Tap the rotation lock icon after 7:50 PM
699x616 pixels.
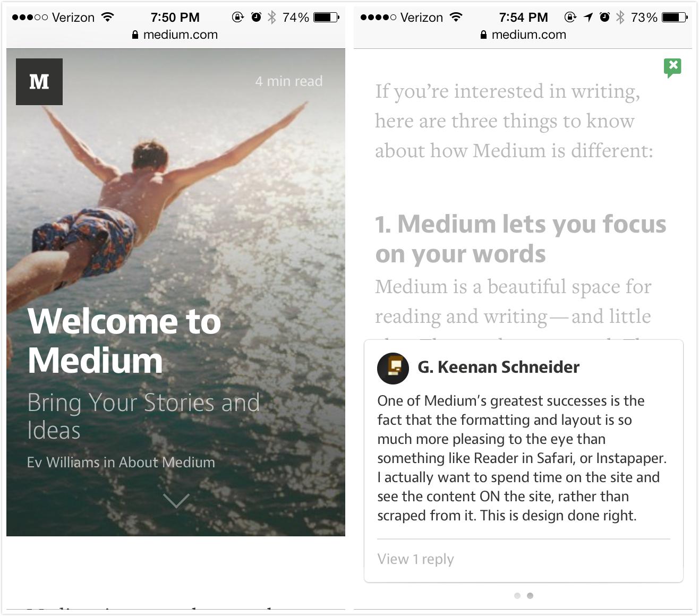pyautogui.click(x=238, y=17)
